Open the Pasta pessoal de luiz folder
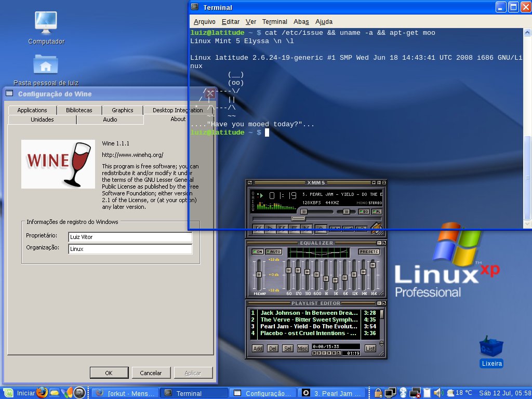 [x=46, y=70]
